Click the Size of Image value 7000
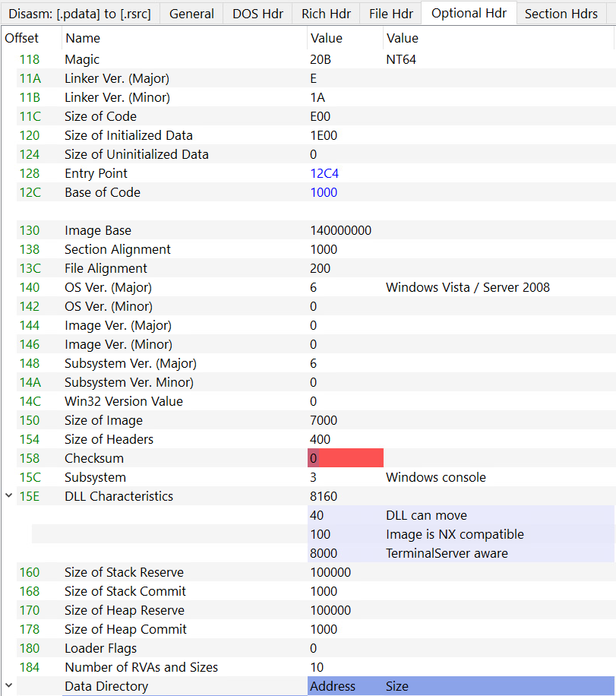 click(x=324, y=420)
